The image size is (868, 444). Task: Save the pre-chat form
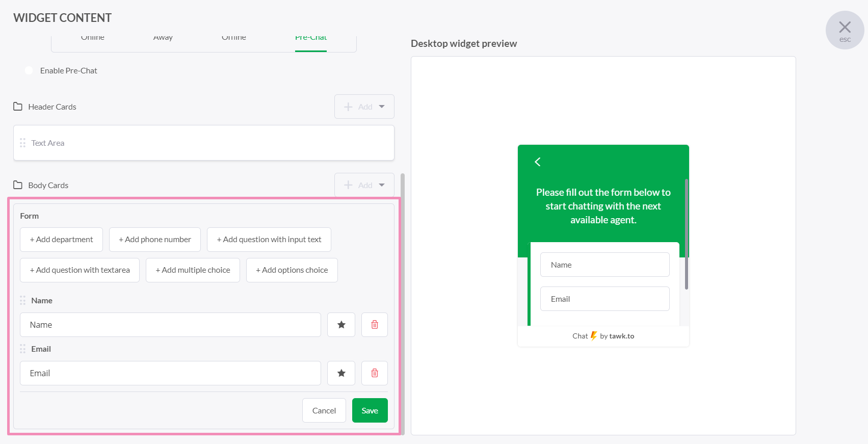[370, 410]
